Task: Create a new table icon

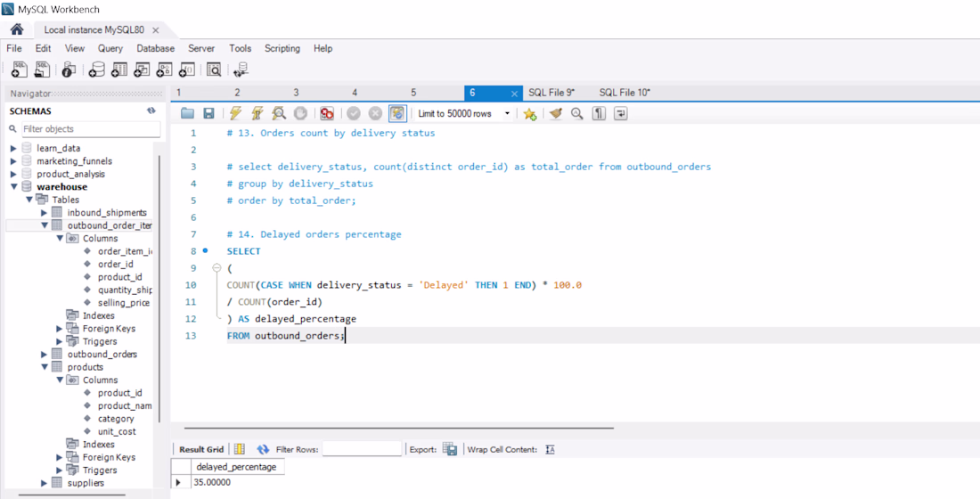Action: point(118,70)
